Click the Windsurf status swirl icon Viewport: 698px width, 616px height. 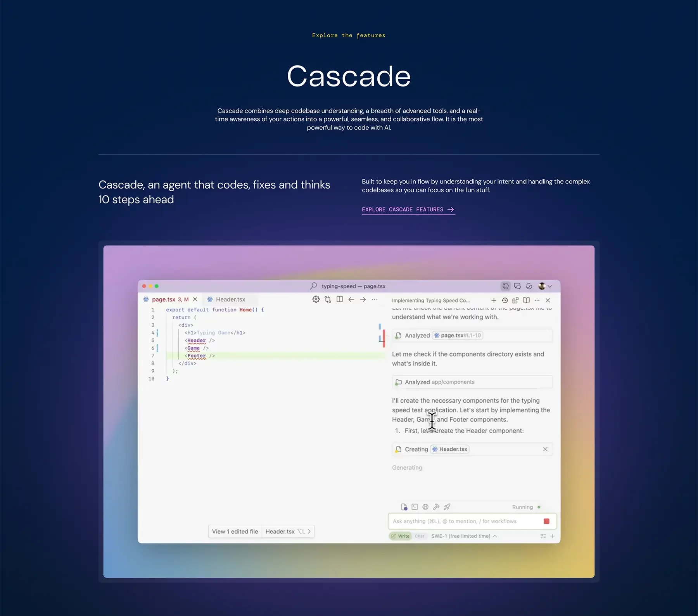[529, 286]
